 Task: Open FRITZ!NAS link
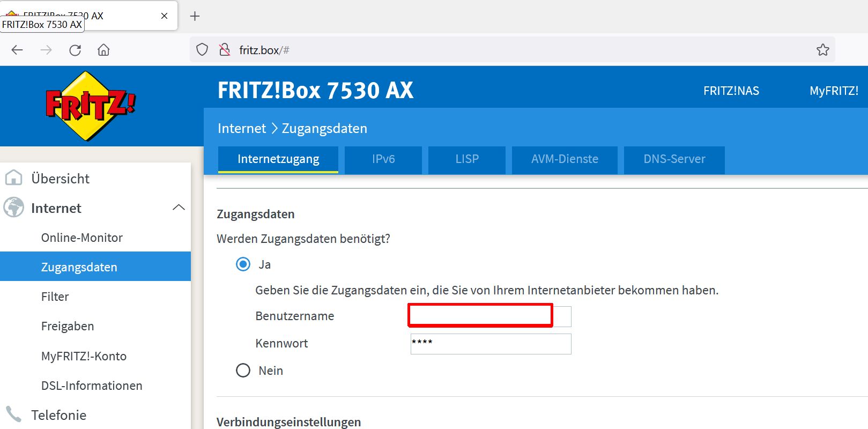coord(731,91)
